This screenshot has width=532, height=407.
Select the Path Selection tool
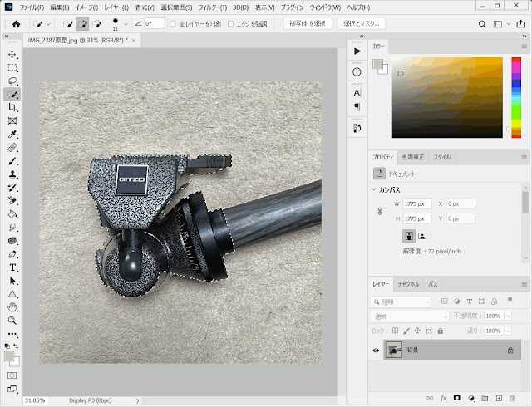pos(12,281)
